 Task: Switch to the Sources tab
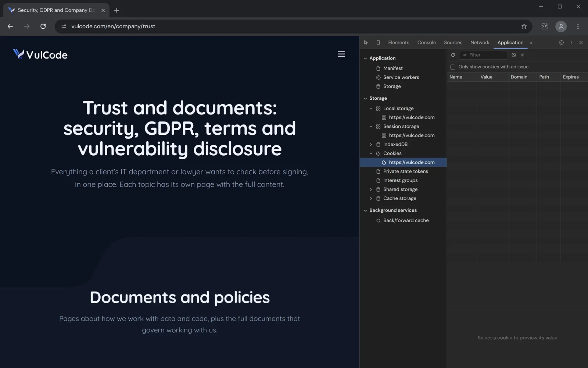pos(453,43)
